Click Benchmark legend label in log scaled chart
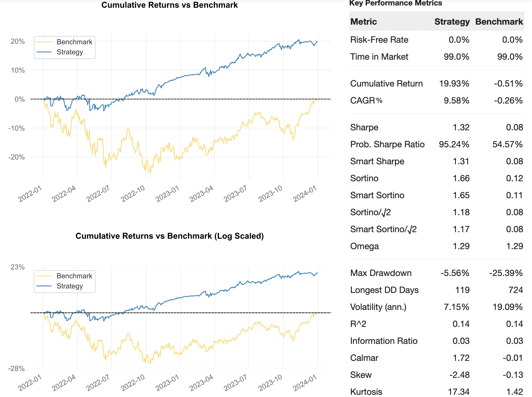This screenshot has height=397, width=532. pyautogui.click(x=74, y=276)
